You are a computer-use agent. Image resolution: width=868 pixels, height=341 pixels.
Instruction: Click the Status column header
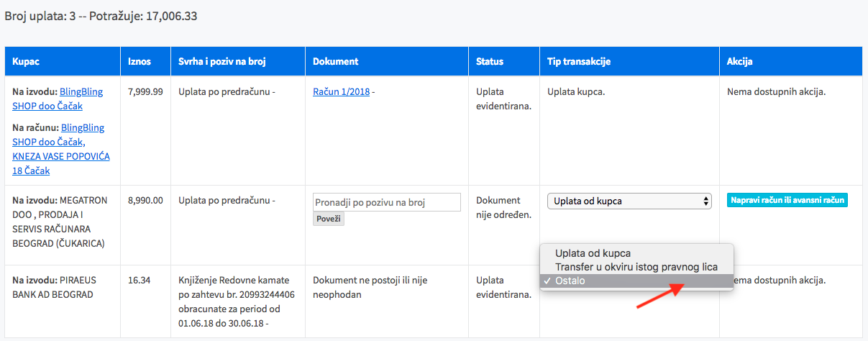click(x=490, y=62)
